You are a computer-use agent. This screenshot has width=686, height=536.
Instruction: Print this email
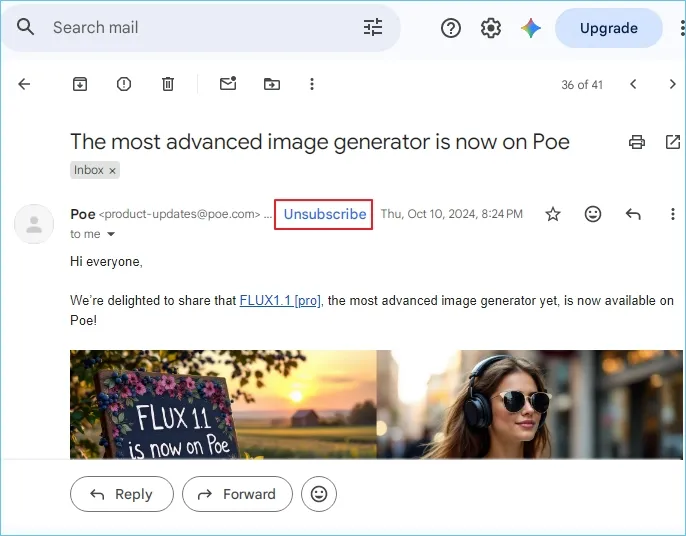[x=637, y=142]
